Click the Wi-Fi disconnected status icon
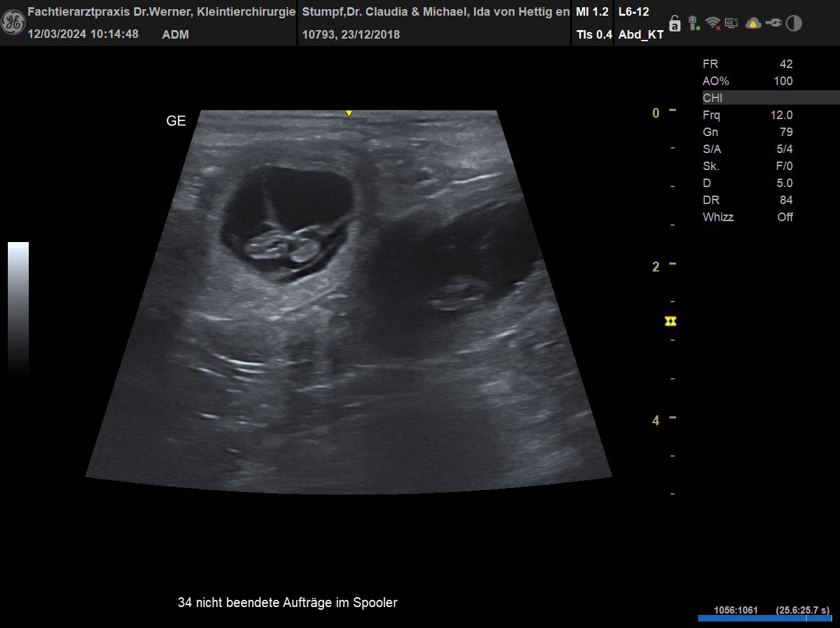 click(713, 24)
